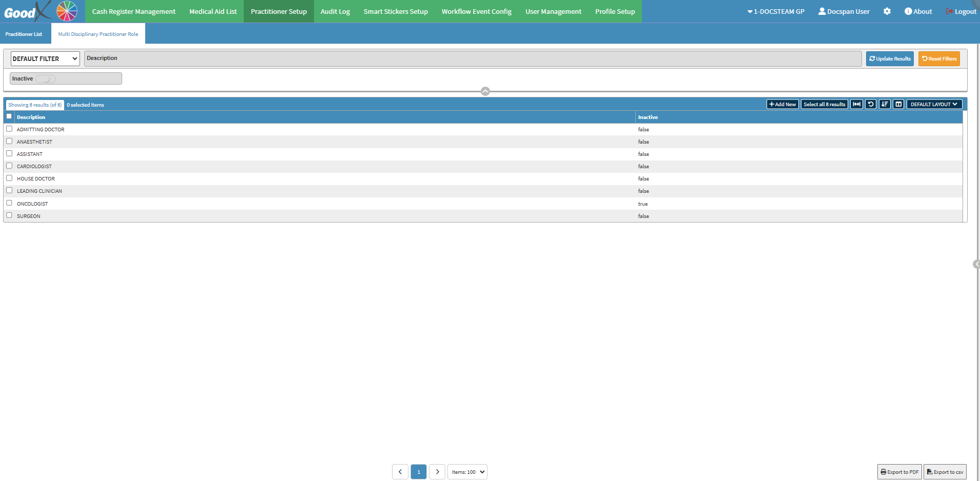The height and width of the screenshot is (481, 980).
Task: Collapse the filter panel with chevron circle
Action: tap(485, 91)
